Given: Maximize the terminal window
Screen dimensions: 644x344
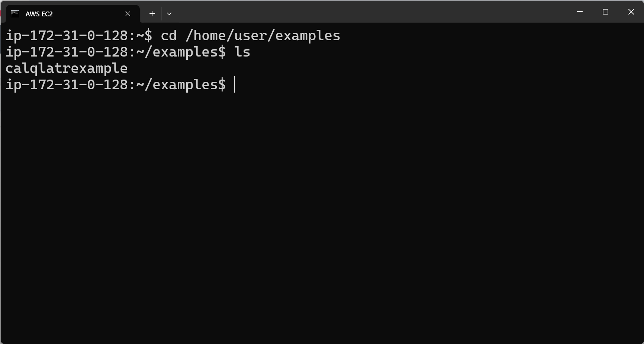Looking at the screenshot, I should (605, 12).
